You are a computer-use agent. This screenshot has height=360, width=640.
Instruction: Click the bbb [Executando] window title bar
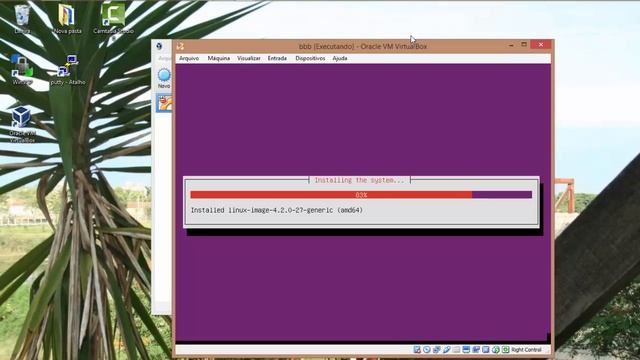tap(362, 46)
